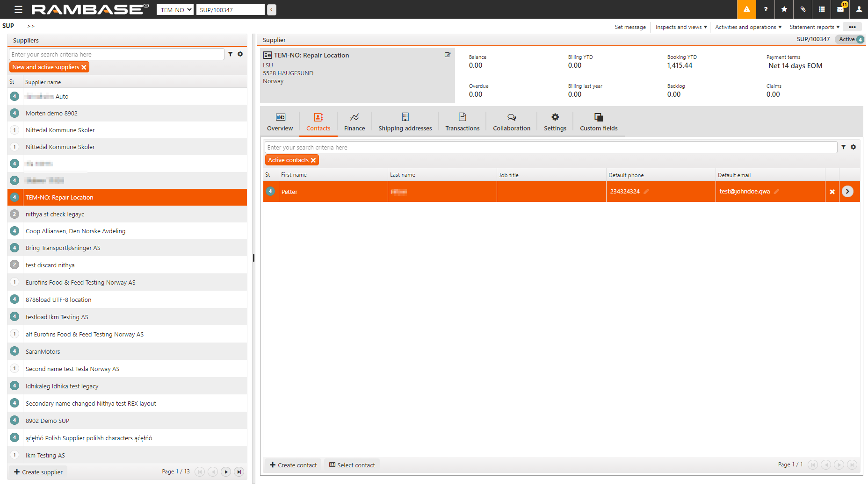Open the mail messages icon

pyautogui.click(x=840, y=9)
